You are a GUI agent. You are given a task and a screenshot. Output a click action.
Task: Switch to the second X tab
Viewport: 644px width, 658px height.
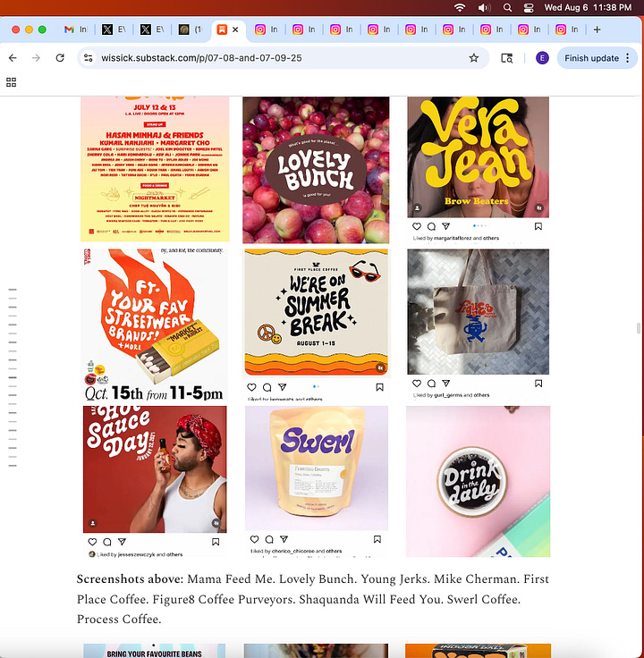pyautogui.click(x=151, y=30)
